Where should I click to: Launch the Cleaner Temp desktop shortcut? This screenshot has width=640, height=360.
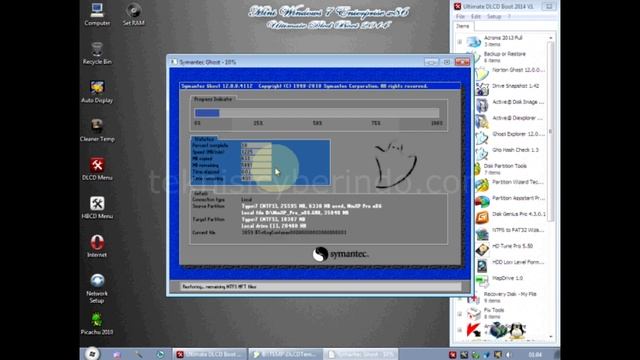pos(97,130)
